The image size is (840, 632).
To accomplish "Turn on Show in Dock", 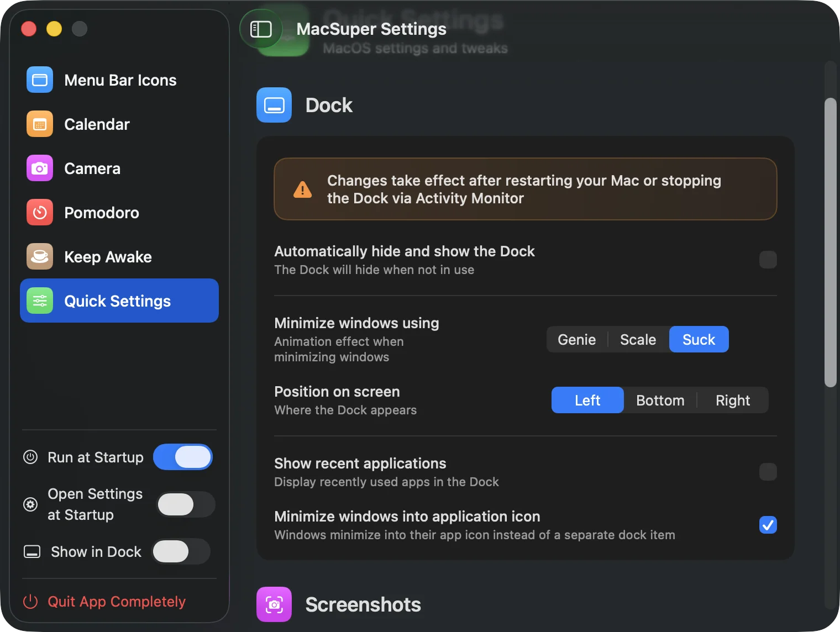I will click(180, 551).
